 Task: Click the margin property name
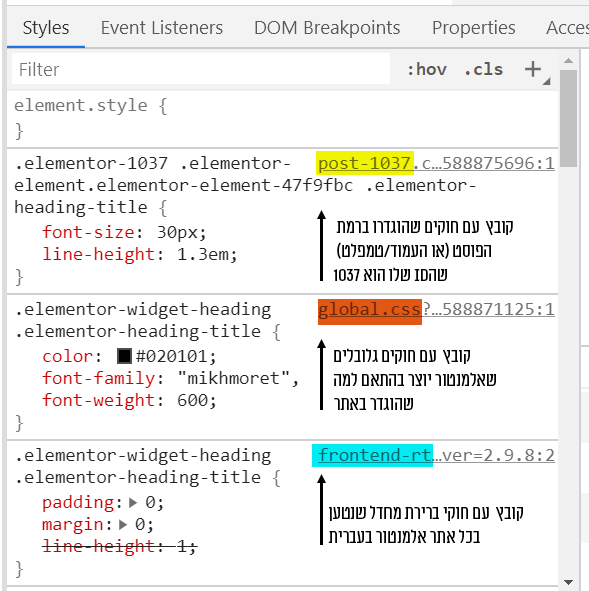[x=73, y=525]
